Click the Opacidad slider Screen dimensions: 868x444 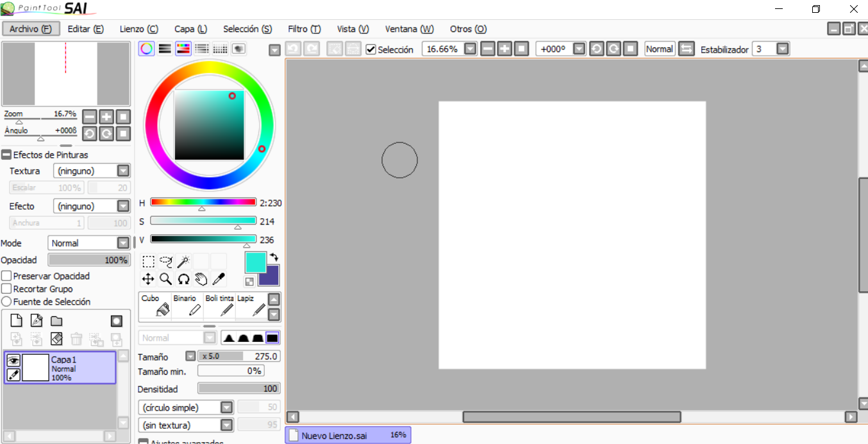(89, 260)
